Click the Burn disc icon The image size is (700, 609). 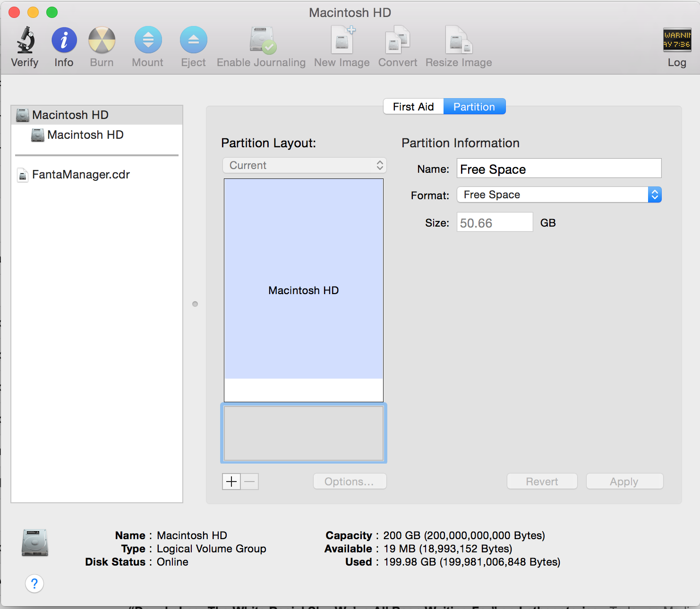102,40
